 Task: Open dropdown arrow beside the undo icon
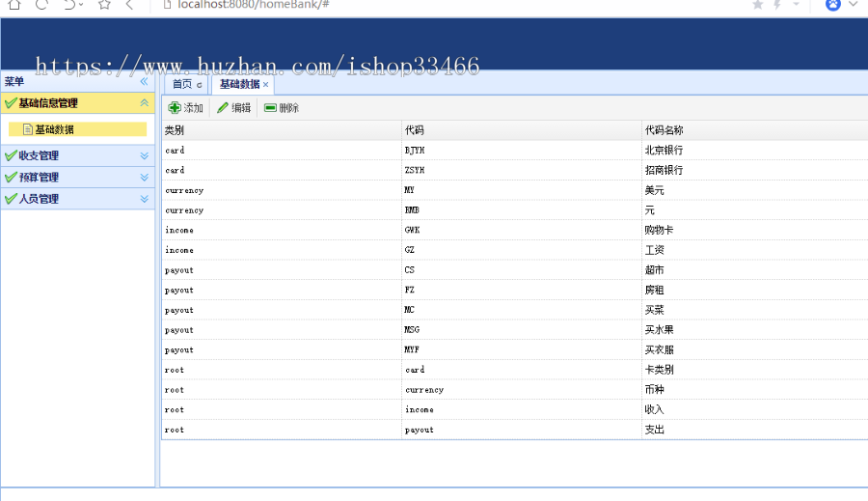81,5
